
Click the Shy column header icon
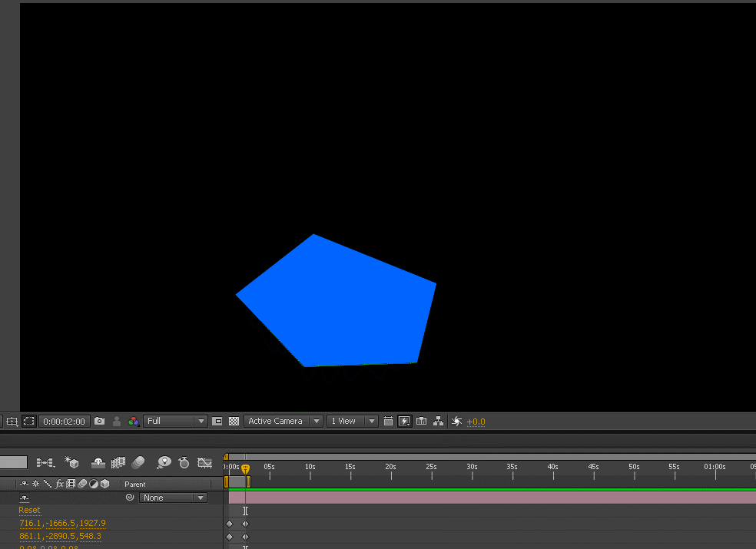point(24,484)
